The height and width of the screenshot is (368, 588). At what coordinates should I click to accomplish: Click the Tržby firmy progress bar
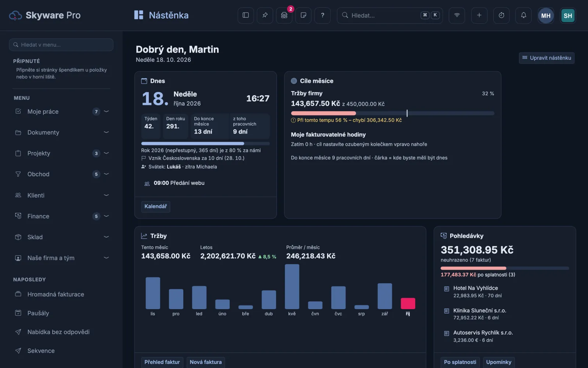(x=392, y=113)
